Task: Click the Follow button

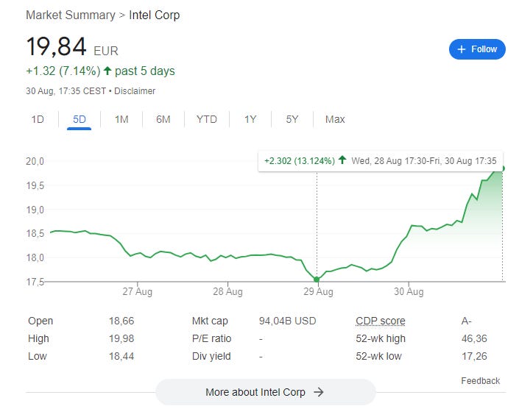Action: (477, 49)
